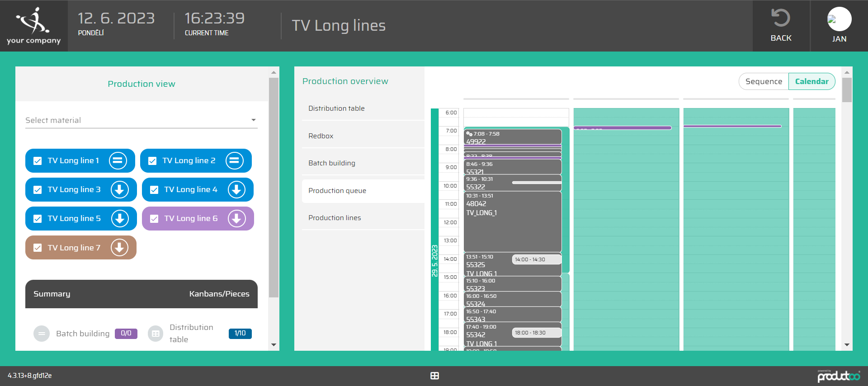Click the down-arrow icon on TV Long line 7
Screen dimensions: 868x386
119,248
